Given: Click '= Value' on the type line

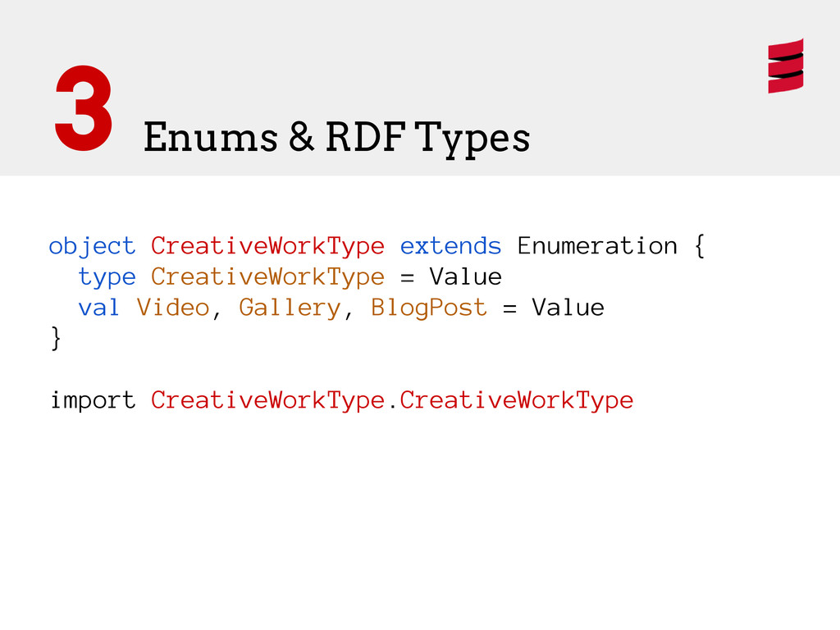Looking at the screenshot, I should pyautogui.click(x=451, y=277).
